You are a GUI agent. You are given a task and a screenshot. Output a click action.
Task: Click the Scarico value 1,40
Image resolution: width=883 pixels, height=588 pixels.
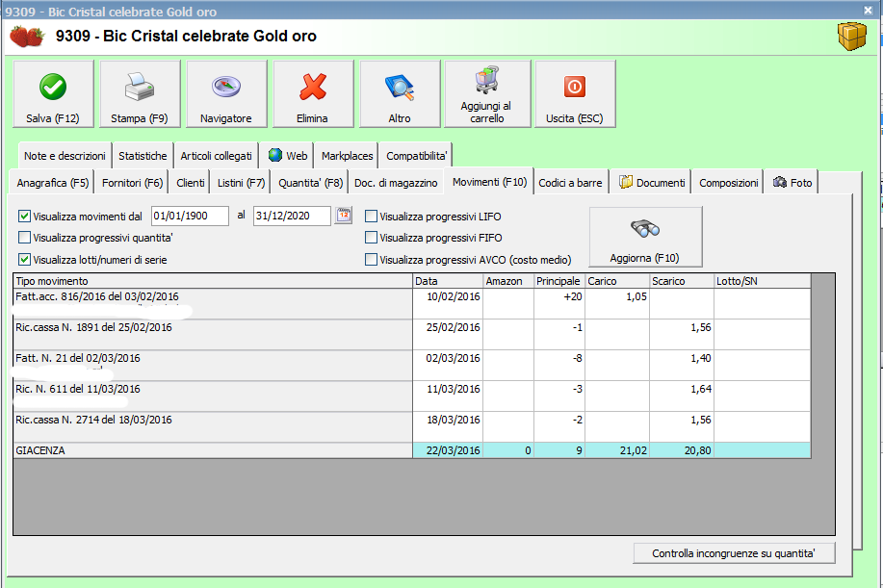pos(682,366)
